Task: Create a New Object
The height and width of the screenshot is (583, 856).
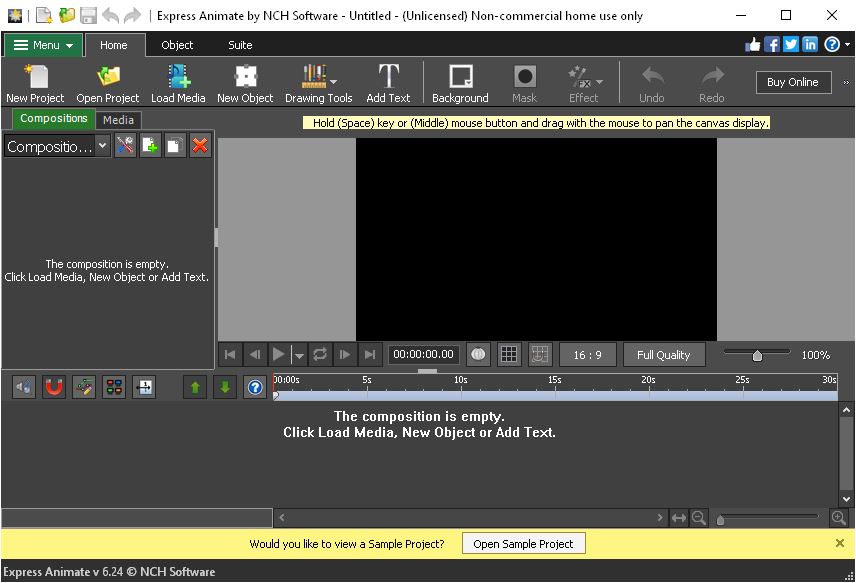Action: click(245, 80)
